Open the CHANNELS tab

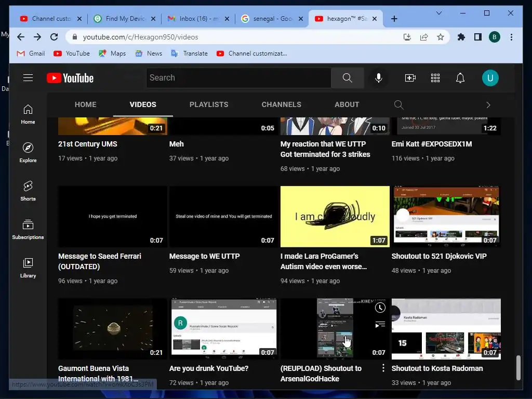pyautogui.click(x=281, y=104)
